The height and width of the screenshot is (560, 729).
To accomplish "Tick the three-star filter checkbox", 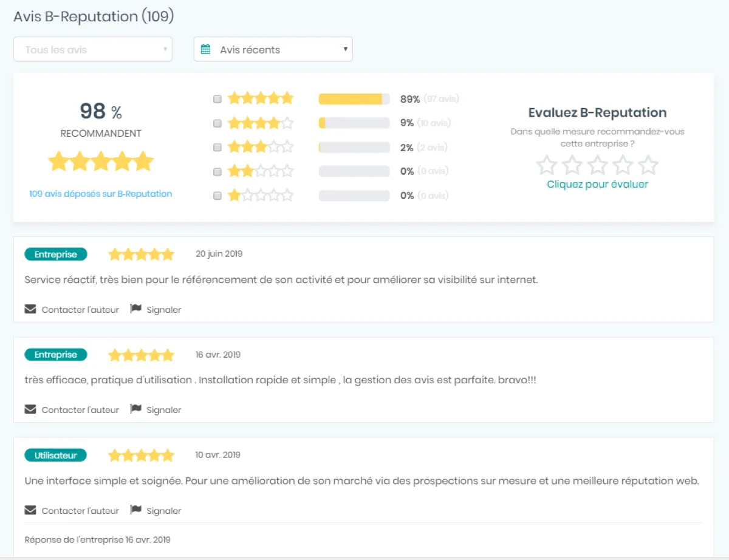I will click(x=217, y=148).
